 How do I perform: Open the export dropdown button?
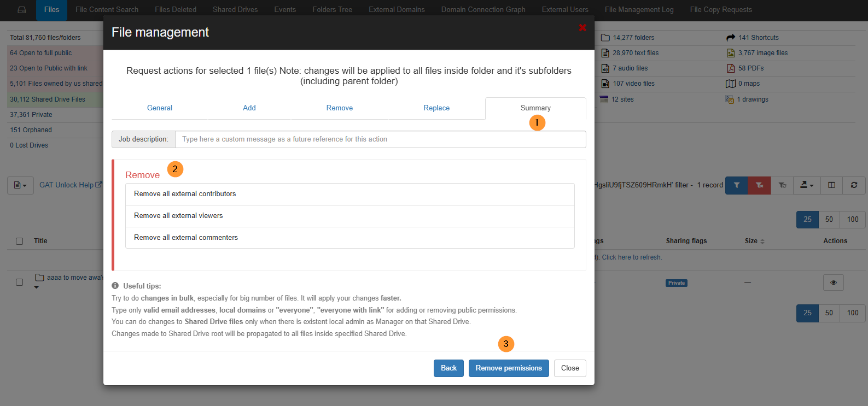807,185
